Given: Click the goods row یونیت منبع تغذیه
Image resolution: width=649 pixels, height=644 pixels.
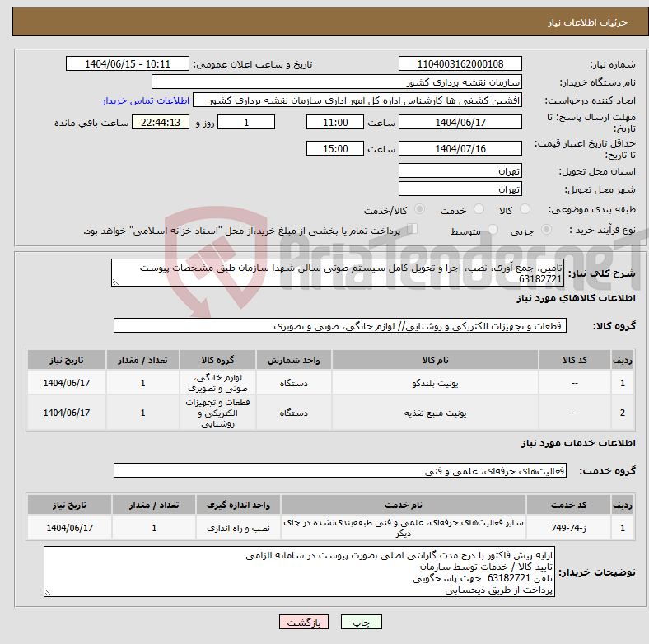Looking at the screenshot, I should pos(331,413).
